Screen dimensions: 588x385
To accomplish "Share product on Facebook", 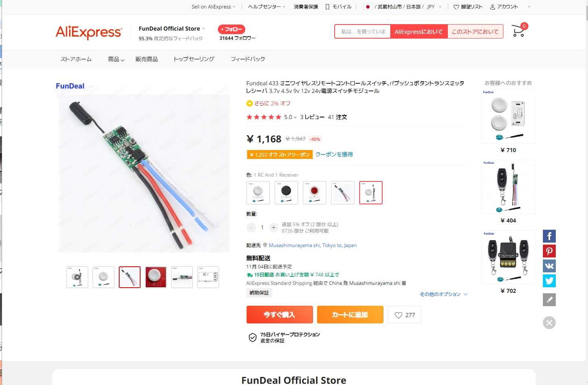I will tap(549, 236).
